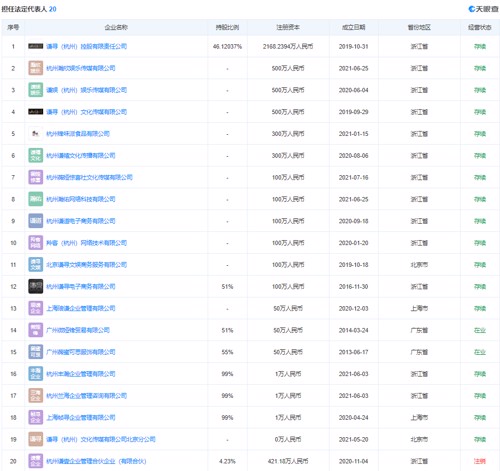Select the 421.18万人民币 capital cell

coord(288,461)
